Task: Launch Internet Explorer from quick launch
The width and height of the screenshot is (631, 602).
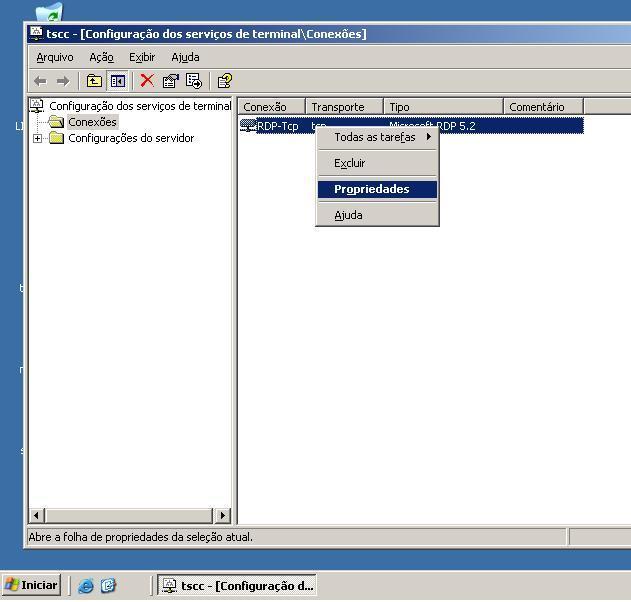Action: pyautogui.click(x=86, y=586)
